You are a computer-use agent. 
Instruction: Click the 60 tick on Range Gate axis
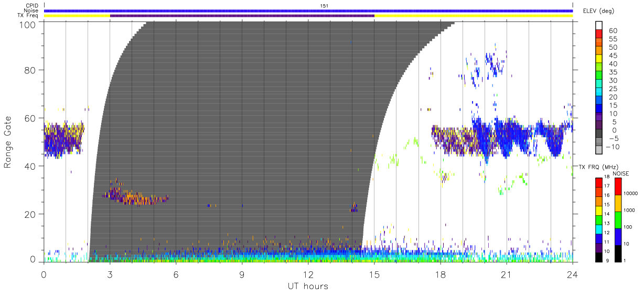31,118
